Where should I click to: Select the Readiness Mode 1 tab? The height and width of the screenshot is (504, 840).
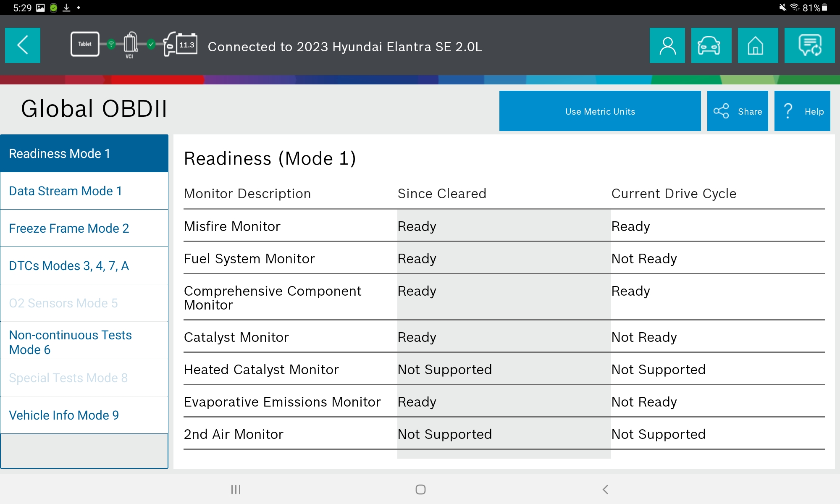coord(84,153)
